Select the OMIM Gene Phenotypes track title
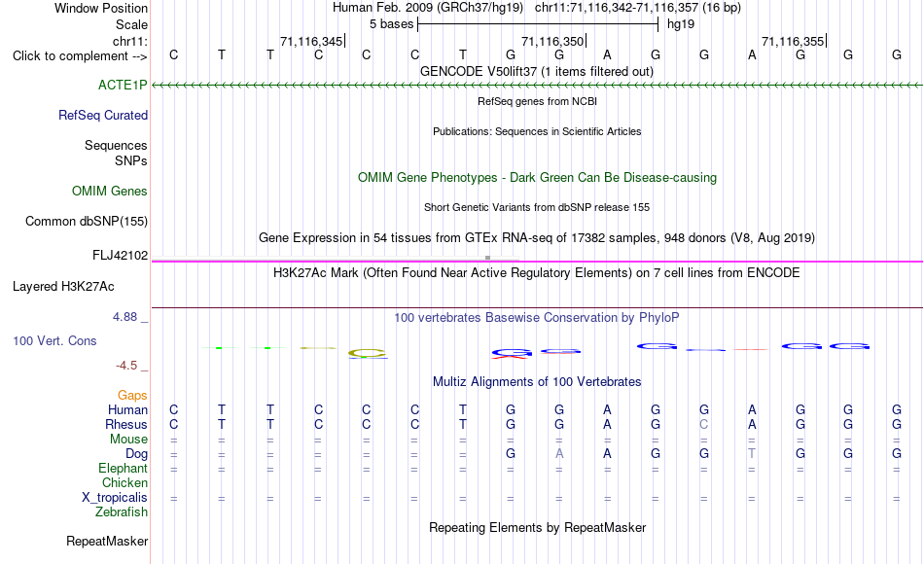The height and width of the screenshot is (564, 924). 537,177
